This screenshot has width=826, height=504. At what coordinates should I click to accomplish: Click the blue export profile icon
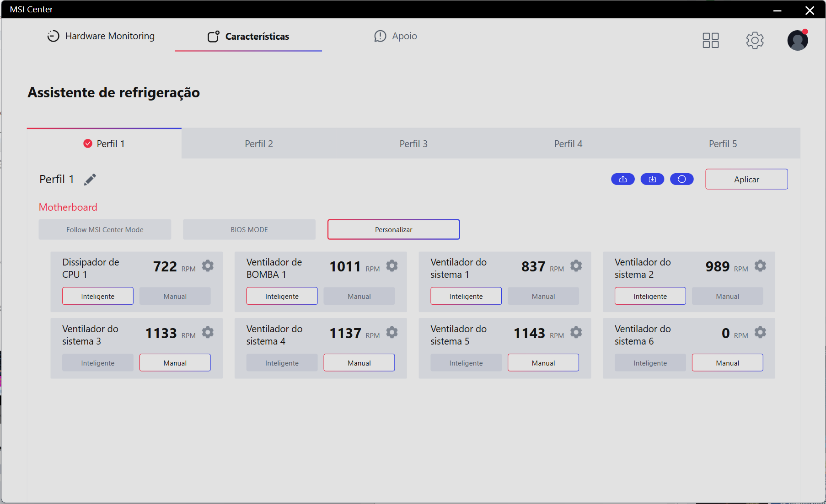pos(623,179)
